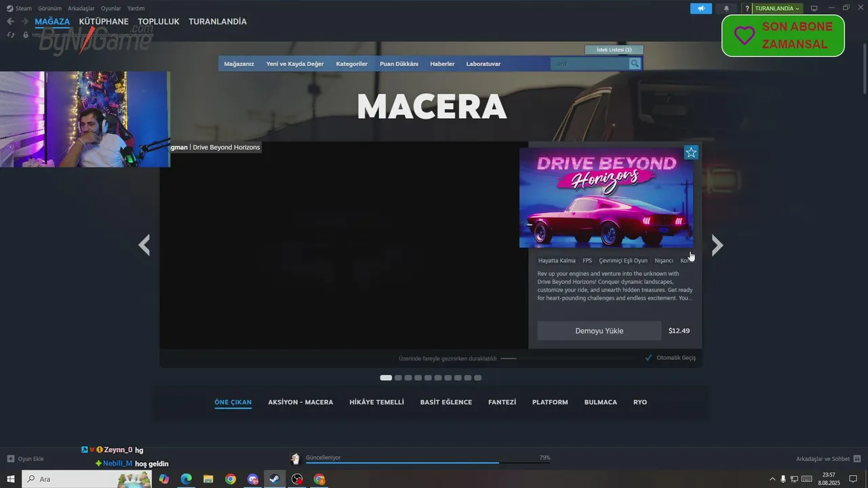Click the Güncelleniyor download progress bar
The image size is (868, 488).
pyautogui.click(x=427, y=462)
